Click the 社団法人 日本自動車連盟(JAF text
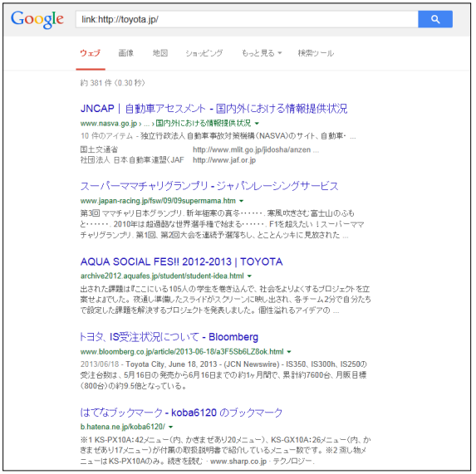Image resolution: width=476 pixels, height=474 pixels. tap(132, 160)
